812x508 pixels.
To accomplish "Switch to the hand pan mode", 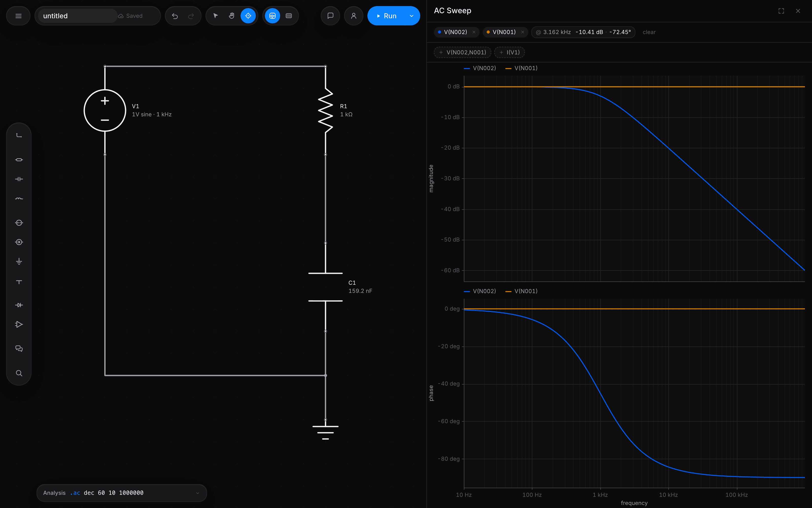I will (x=231, y=16).
